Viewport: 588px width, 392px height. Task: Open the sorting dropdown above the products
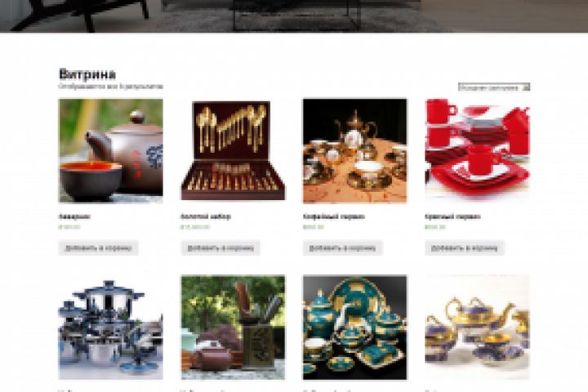click(x=494, y=87)
